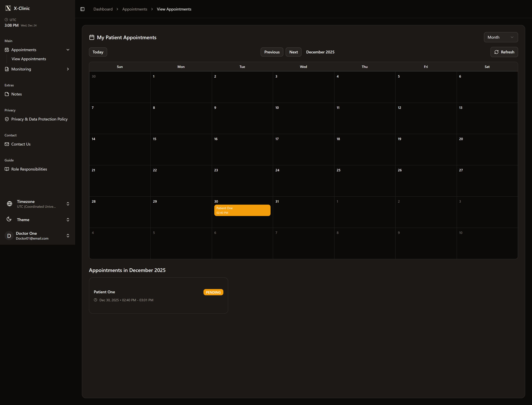Viewport: 532px width, 405px height.
Task: Click the Theme moon icon
Action: (x=9, y=219)
